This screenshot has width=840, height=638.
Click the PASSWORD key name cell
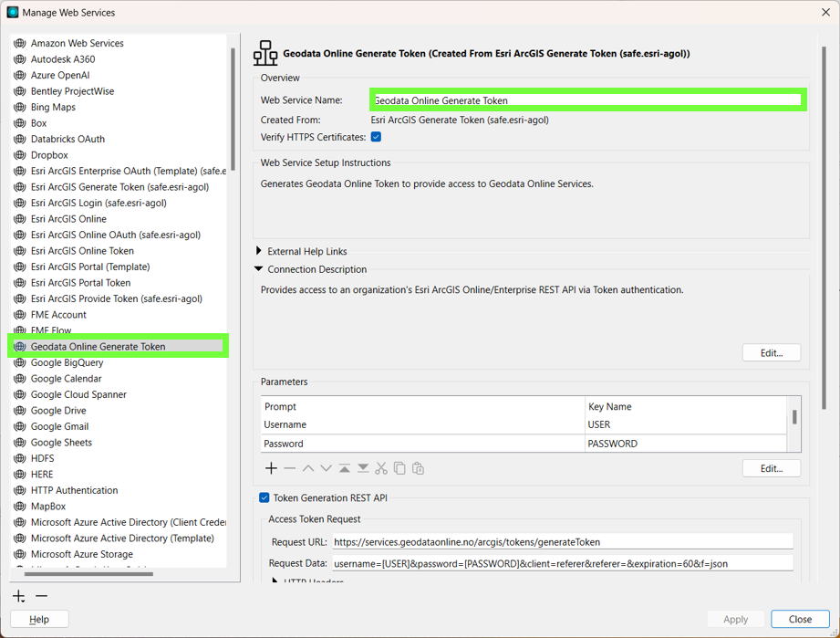(x=686, y=444)
